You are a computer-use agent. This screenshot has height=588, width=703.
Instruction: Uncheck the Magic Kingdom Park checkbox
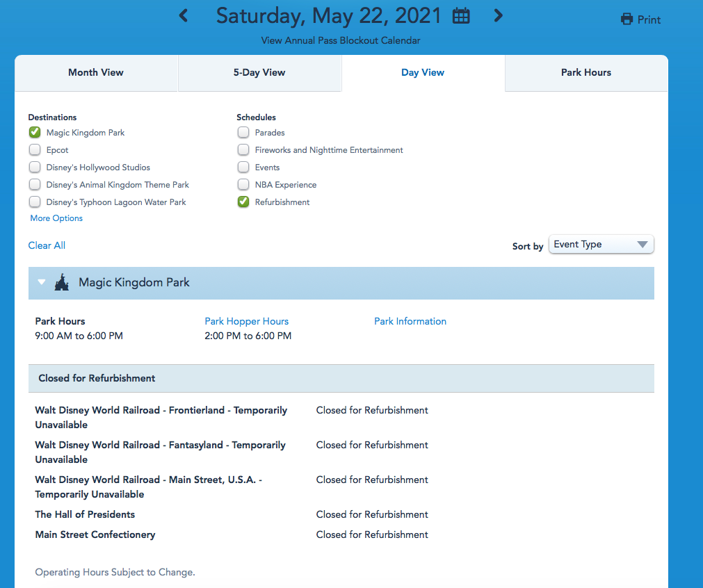tap(35, 132)
